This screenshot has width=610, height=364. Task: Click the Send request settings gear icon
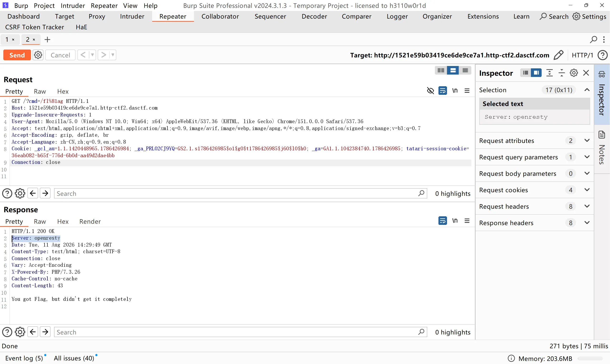38,55
